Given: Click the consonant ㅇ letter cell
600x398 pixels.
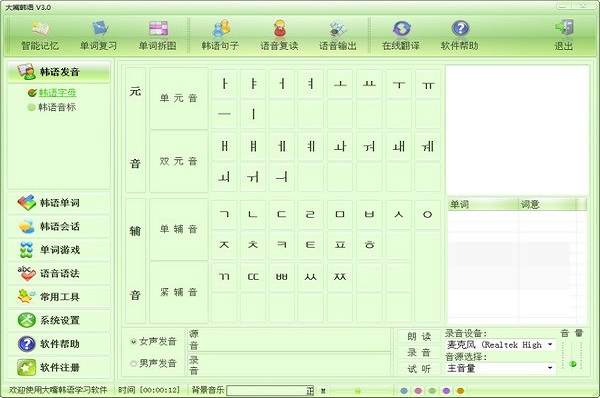Looking at the screenshot, I should tap(428, 214).
